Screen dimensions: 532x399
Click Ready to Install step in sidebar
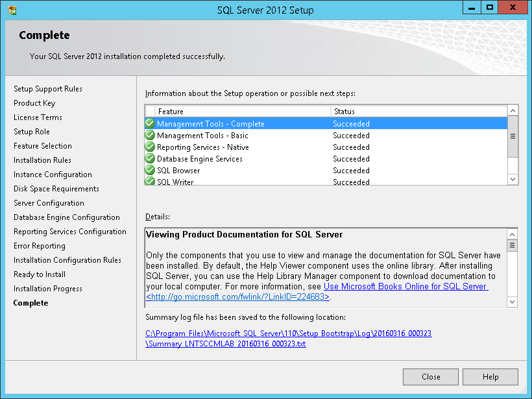[40, 274]
